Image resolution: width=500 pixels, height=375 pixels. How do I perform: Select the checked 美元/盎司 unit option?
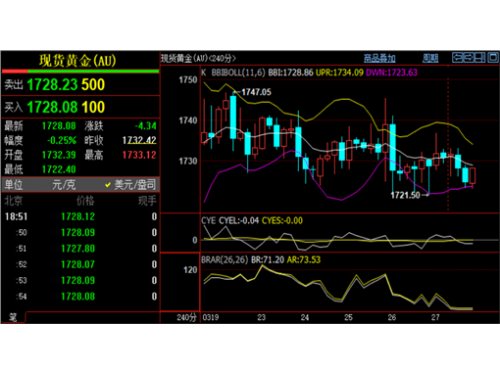tap(130, 185)
